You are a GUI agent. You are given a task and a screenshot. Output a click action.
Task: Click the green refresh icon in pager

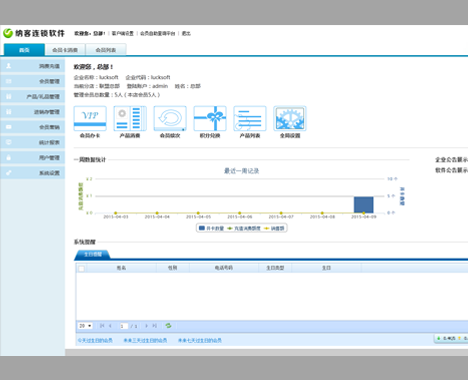(168, 326)
